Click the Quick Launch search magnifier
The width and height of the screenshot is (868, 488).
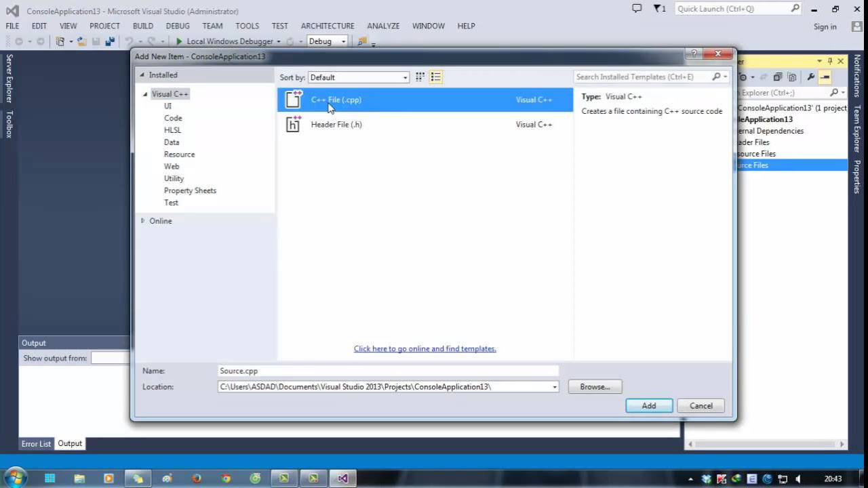[795, 9]
